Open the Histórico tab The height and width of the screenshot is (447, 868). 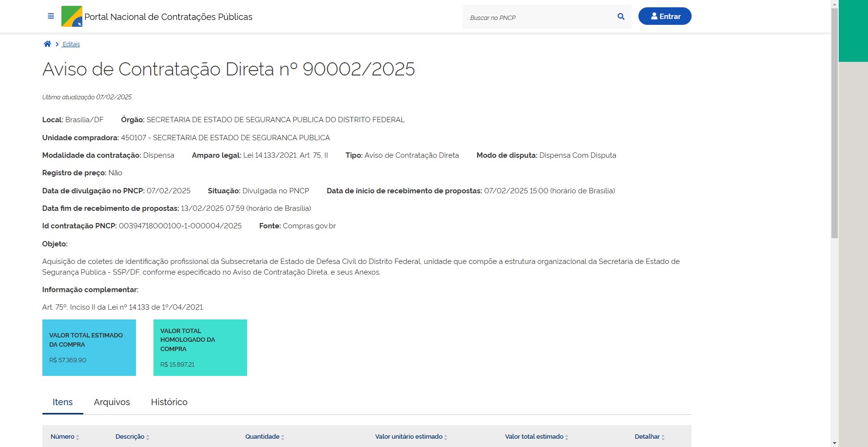point(169,402)
